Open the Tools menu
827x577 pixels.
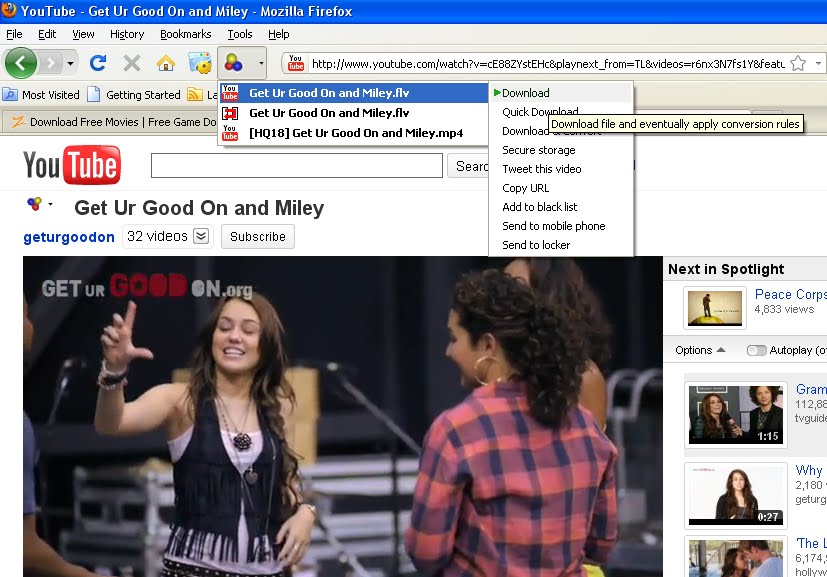[240, 34]
